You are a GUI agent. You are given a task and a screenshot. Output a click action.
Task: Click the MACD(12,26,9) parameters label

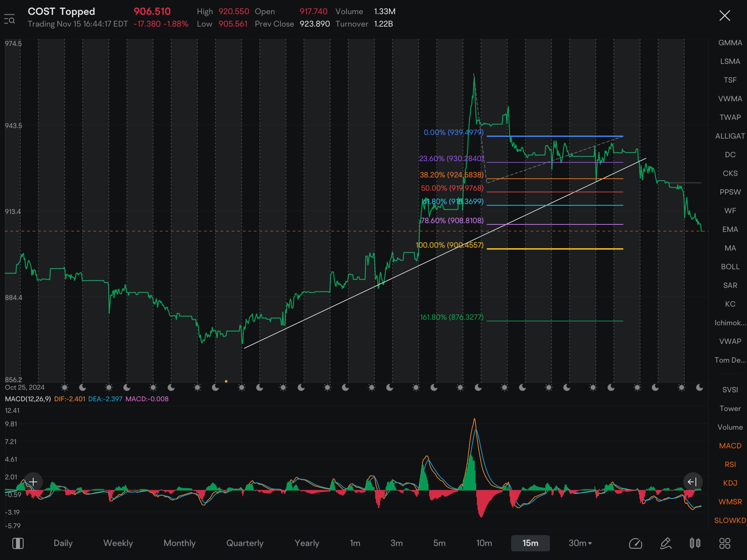28,399
